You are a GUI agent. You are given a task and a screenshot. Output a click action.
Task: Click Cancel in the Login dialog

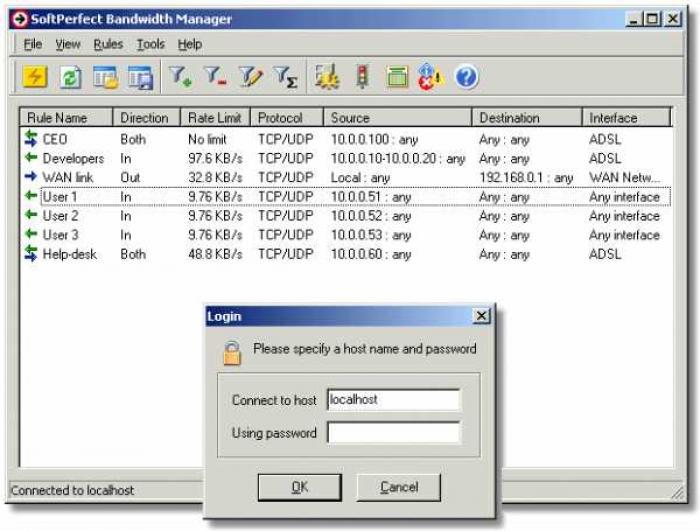tap(399, 487)
